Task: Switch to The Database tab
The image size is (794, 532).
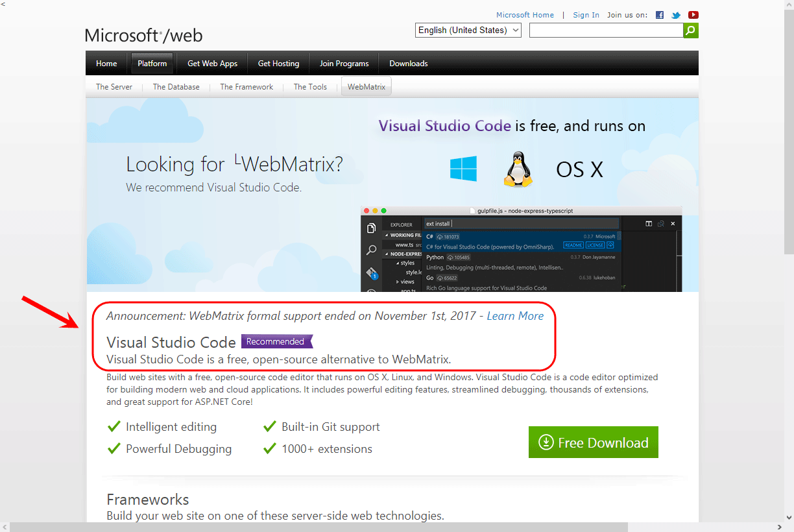Action: pyautogui.click(x=176, y=87)
